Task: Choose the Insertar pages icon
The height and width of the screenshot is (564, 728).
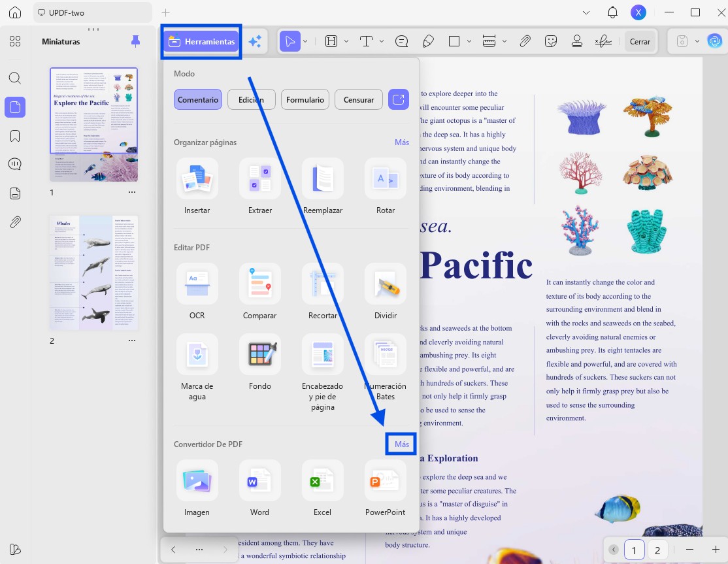Action: [197, 178]
